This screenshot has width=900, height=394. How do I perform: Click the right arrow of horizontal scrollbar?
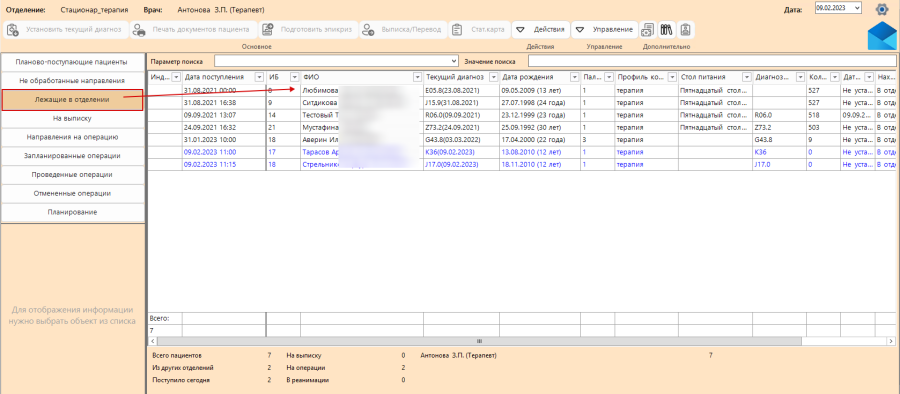tap(891, 341)
